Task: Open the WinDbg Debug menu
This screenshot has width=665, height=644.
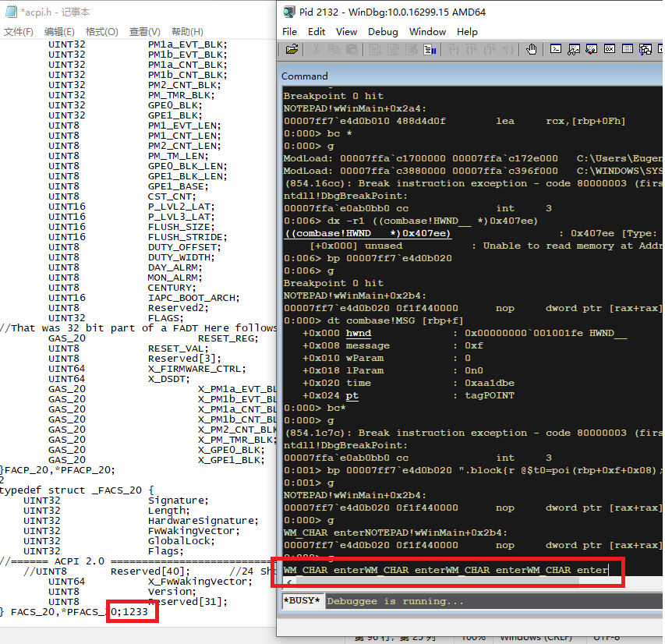Action: [x=382, y=32]
